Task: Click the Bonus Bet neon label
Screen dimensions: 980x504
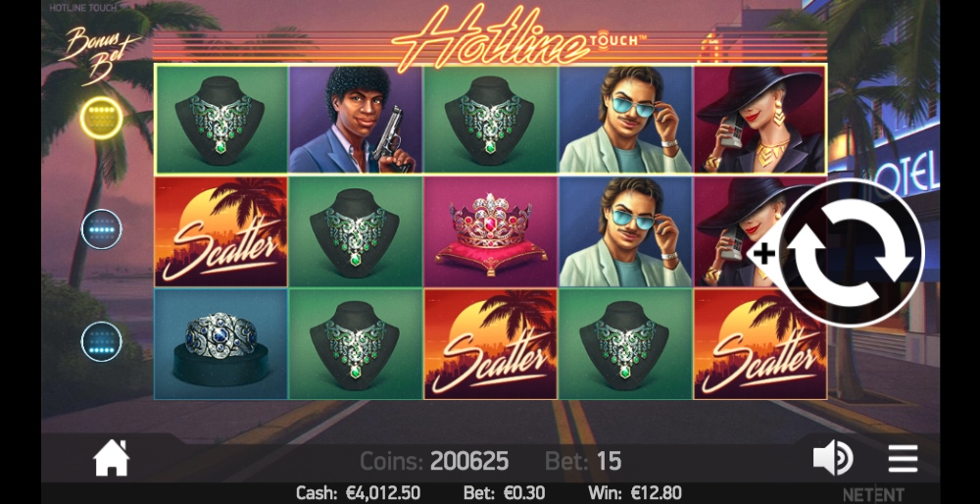Action: coord(100,56)
